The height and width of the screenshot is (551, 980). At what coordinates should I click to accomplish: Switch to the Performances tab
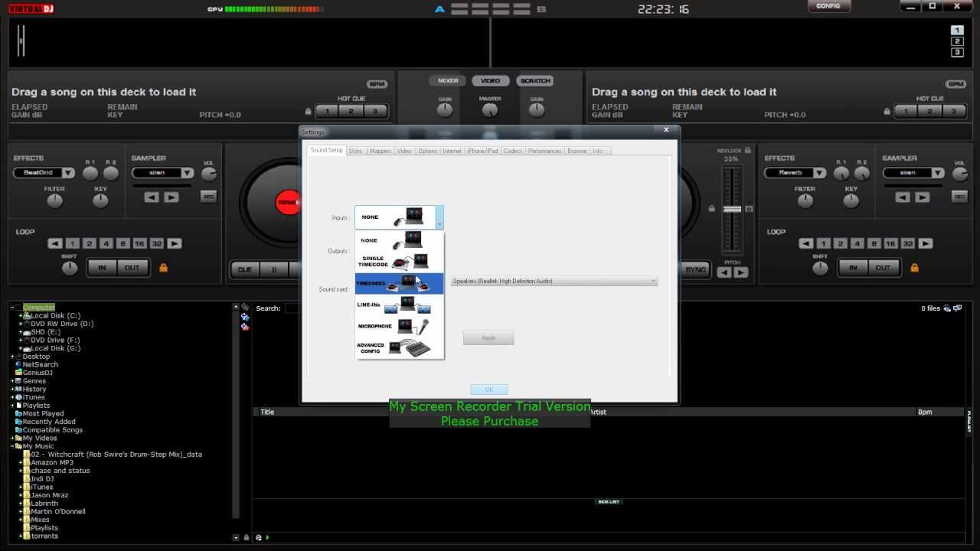tap(545, 151)
